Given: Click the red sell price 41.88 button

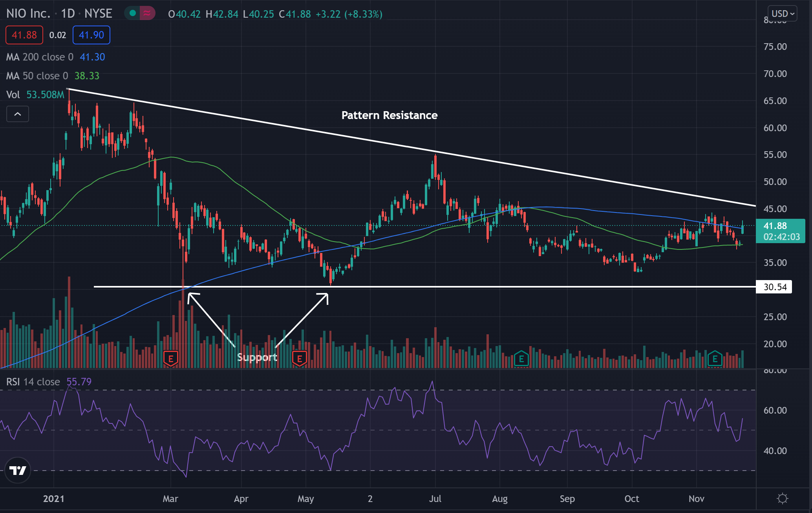Looking at the screenshot, I should point(24,35).
